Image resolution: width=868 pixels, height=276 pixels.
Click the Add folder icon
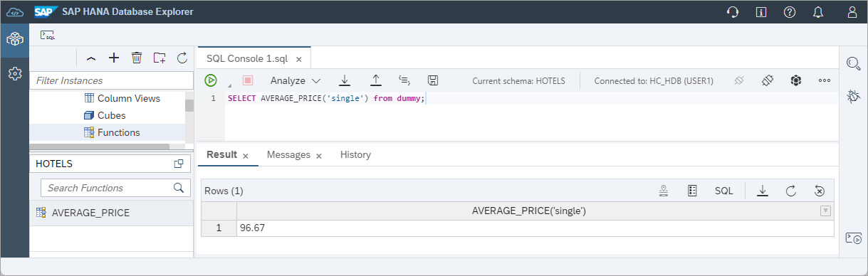160,58
